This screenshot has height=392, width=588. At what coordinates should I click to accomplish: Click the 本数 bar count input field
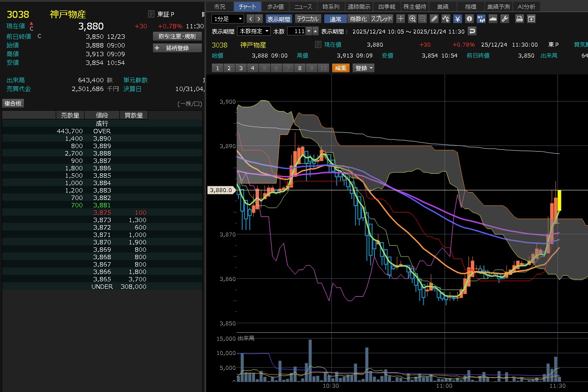(x=296, y=31)
